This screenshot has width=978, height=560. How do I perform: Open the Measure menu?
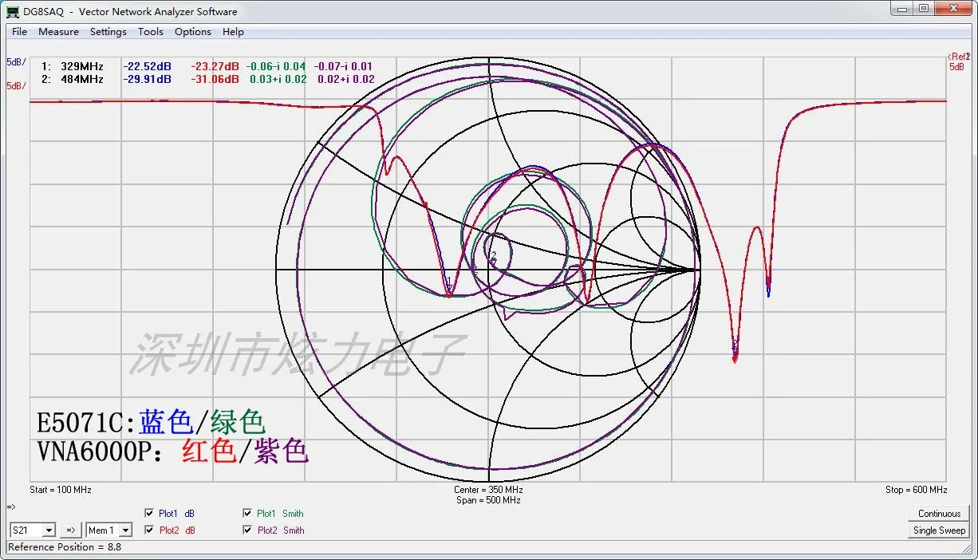coord(58,32)
